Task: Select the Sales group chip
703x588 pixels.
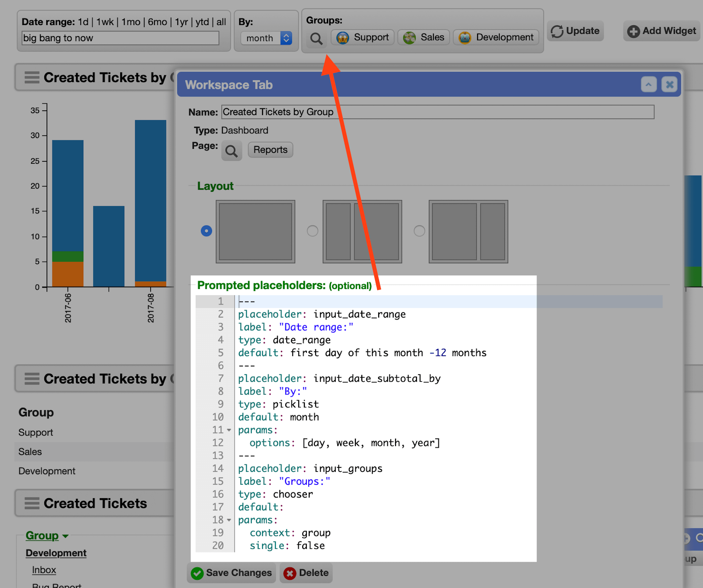Action: point(423,37)
